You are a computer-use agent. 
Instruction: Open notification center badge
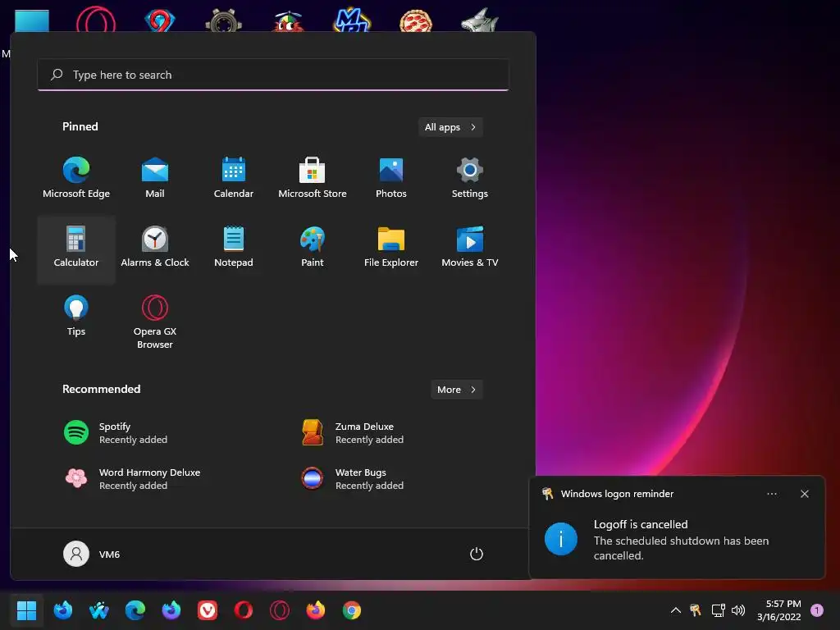click(x=817, y=610)
